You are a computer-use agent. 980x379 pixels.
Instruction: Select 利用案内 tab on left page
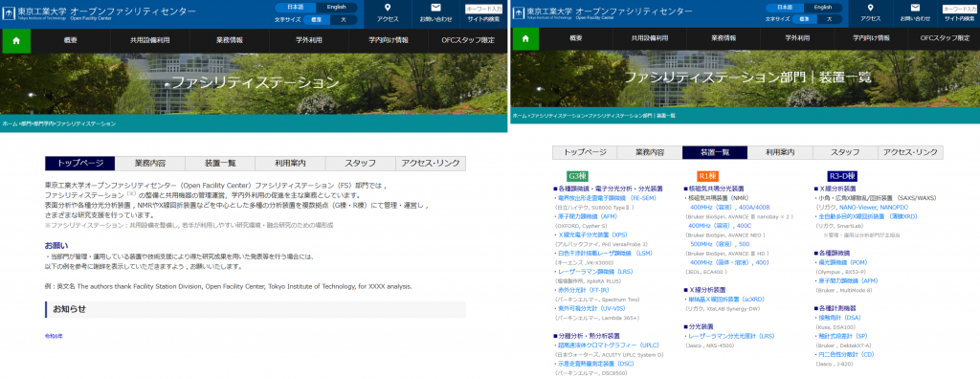point(290,164)
